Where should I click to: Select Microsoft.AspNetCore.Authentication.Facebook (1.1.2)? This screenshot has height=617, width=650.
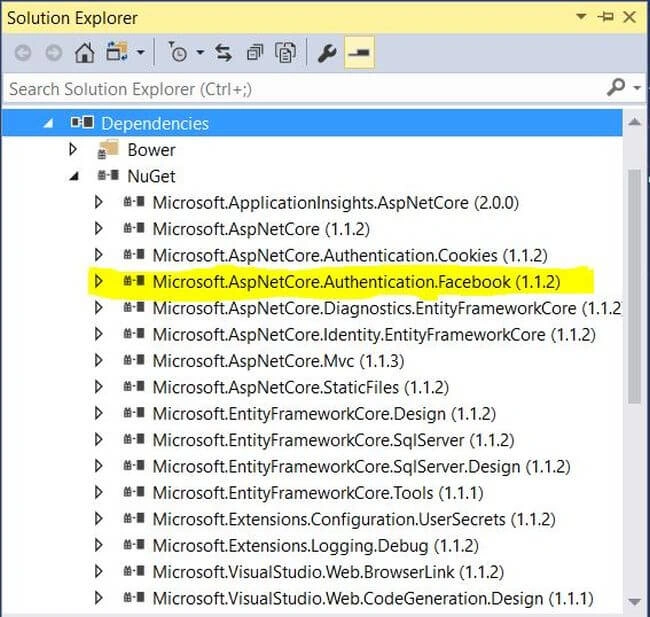(x=357, y=282)
